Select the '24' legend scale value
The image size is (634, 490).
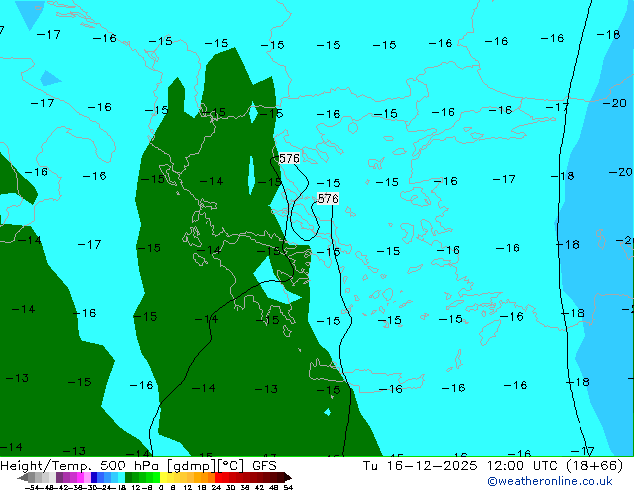(x=216, y=487)
